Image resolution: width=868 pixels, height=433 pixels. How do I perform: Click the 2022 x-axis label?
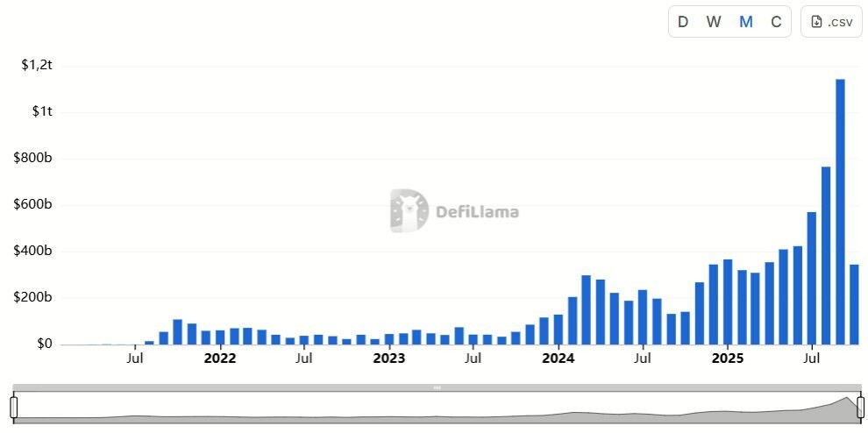click(x=219, y=358)
